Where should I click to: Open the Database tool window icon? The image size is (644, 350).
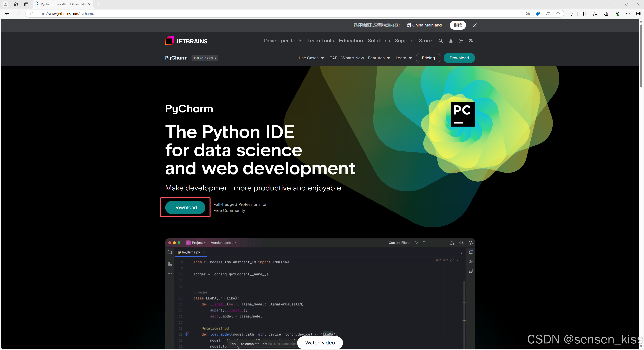pyautogui.click(x=470, y=271)
